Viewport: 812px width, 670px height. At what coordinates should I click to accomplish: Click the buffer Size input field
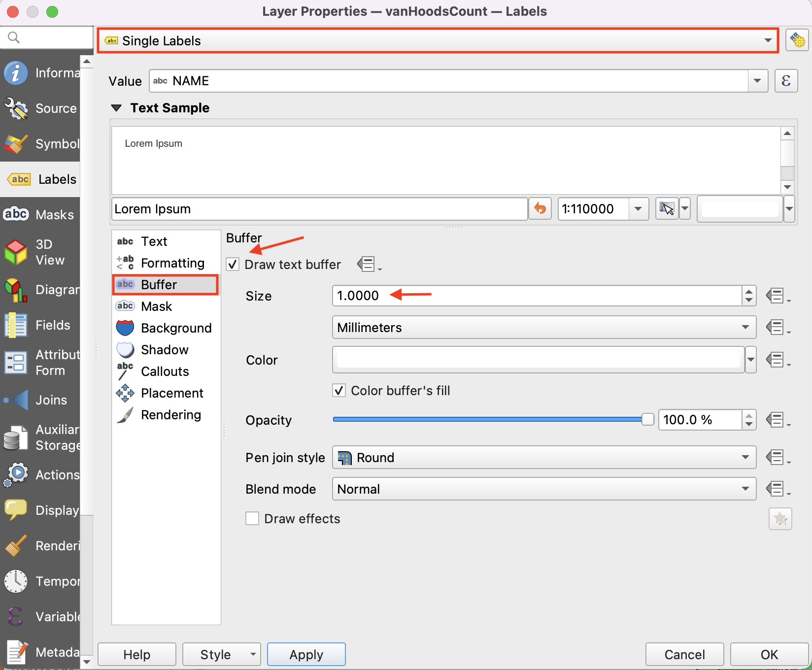pyautogui.click(x=537, y=296)
